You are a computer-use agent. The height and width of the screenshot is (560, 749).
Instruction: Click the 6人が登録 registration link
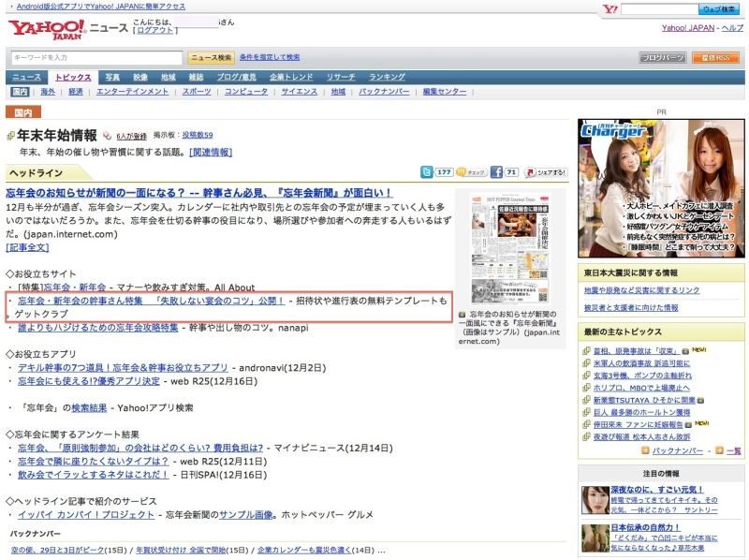point(131,136)
